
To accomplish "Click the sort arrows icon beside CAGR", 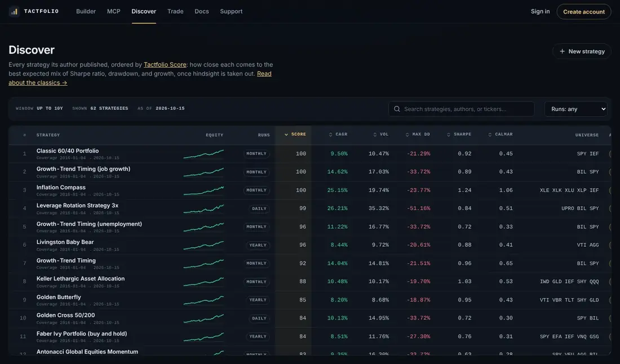I will click(x=330, y=135).
